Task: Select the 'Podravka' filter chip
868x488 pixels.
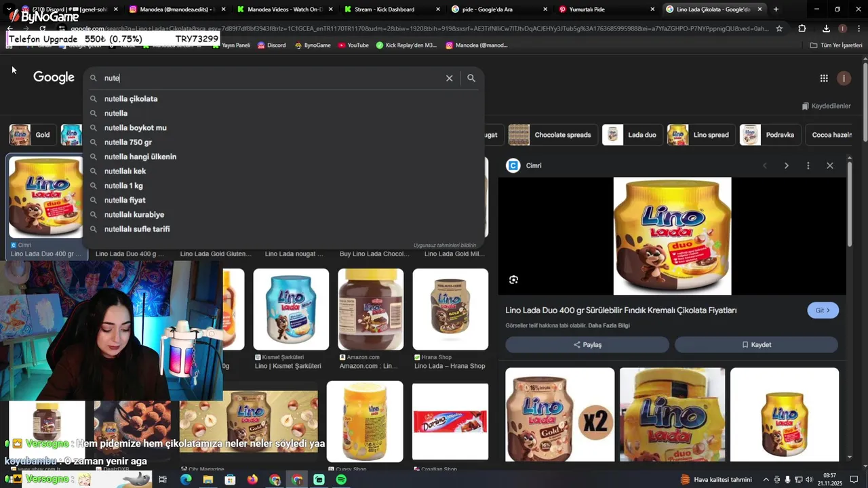Action: [x=770, y=135]
